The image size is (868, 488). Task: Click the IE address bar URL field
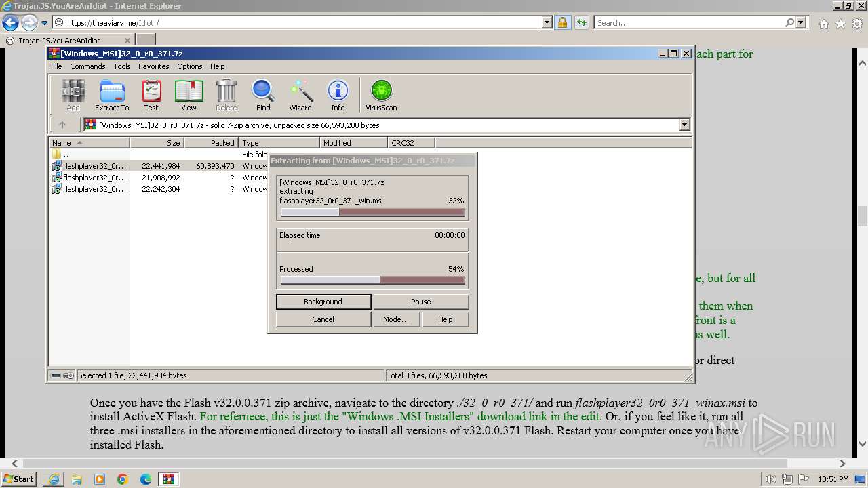303,22
